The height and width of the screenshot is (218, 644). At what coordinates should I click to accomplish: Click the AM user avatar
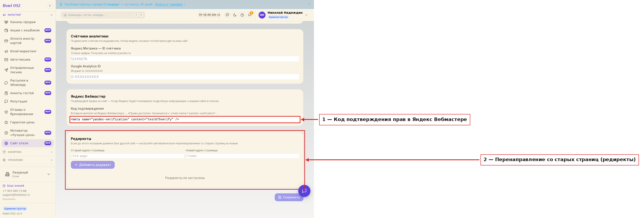214,15
